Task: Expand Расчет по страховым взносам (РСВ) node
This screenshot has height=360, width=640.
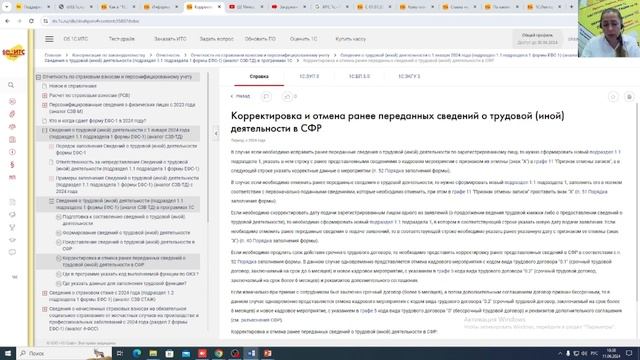Action: click(45, 96)
